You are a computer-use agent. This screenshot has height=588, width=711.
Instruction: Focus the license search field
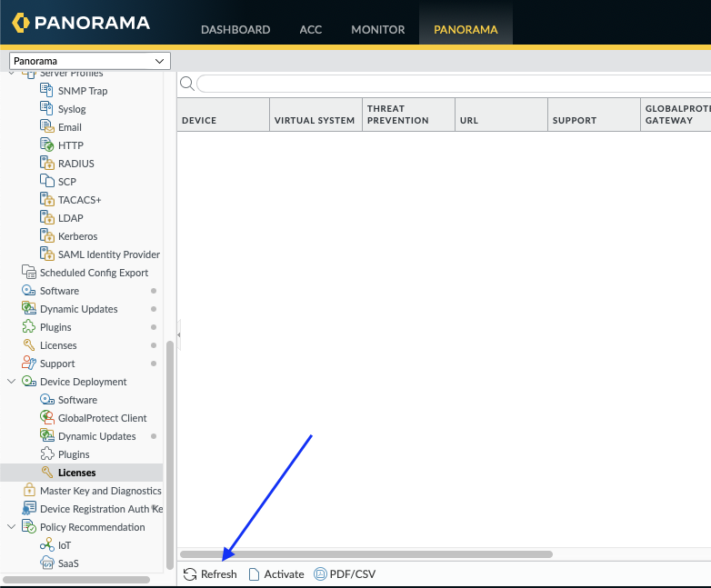(454, 84)
